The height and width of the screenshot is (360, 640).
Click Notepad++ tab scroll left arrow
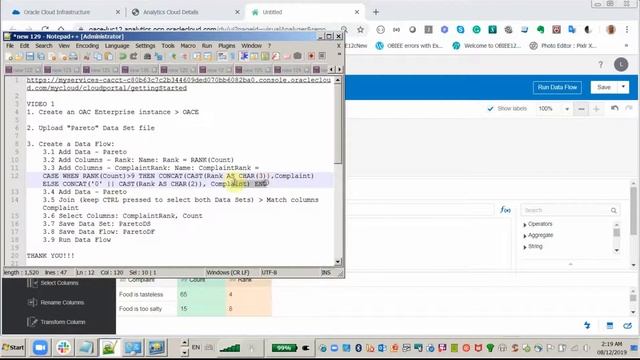click(331, 70)
